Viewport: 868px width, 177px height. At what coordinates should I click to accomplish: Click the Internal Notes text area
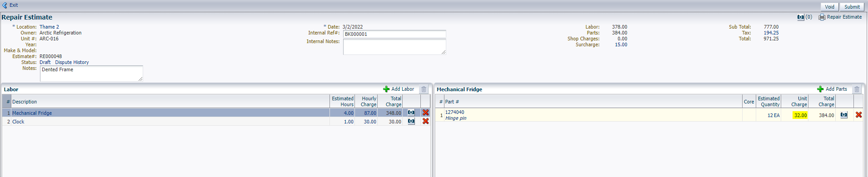(394, 47)
